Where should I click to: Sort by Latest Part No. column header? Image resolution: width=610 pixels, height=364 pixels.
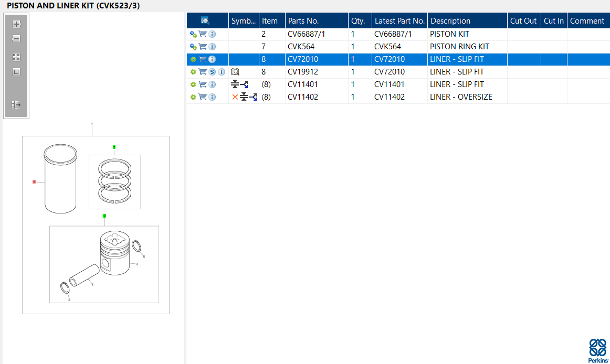pyautogui.click(x=399, y=20)
